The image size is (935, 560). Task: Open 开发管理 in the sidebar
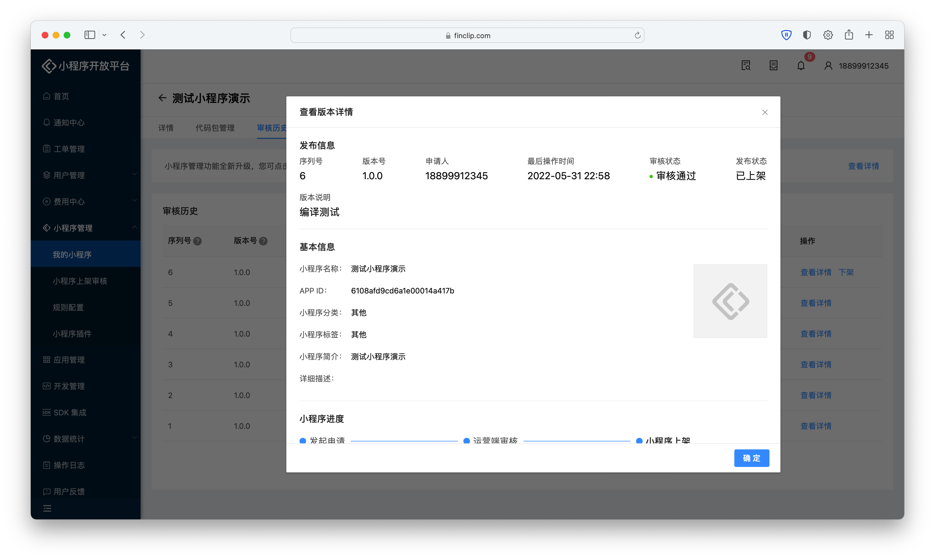85,386
